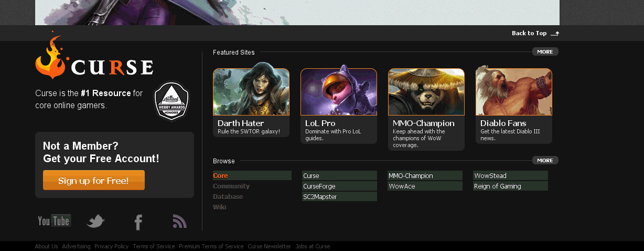The height and width of the screenshot is (251, 644).
Task: Click 'Rule the SWTOR galaxy!' description
Action: click(x=249, y=131)
